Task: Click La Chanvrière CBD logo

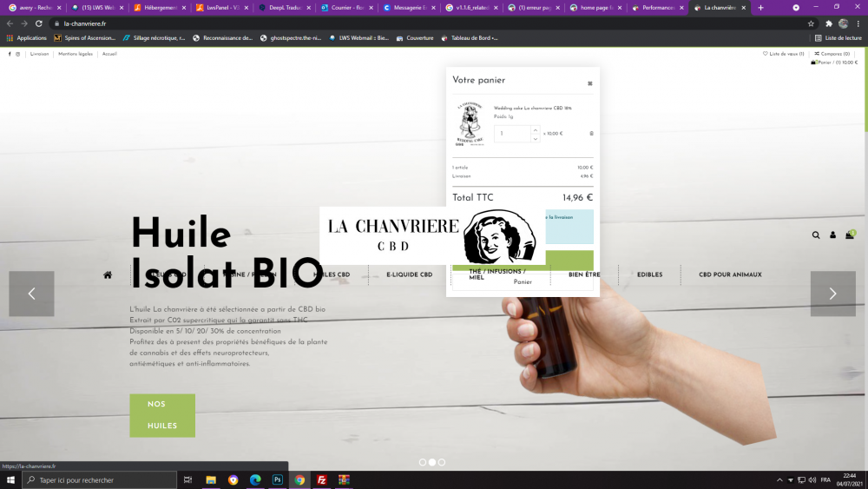Action: pyautogui.click(x=432, y=236)
